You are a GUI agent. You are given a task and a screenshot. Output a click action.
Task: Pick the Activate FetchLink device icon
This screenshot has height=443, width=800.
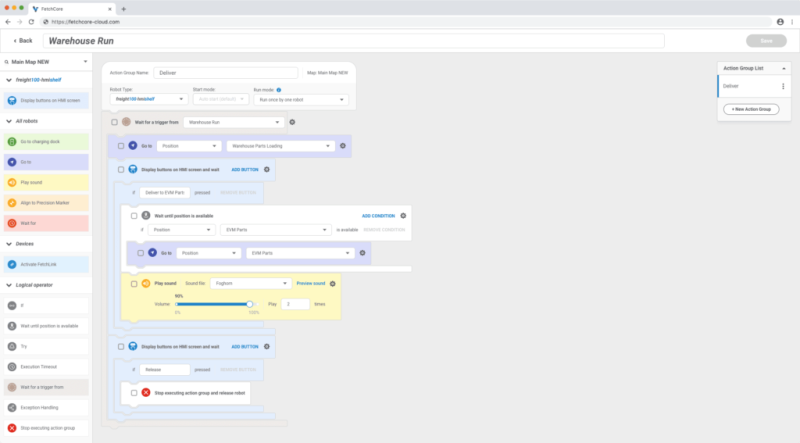(12, 264)
